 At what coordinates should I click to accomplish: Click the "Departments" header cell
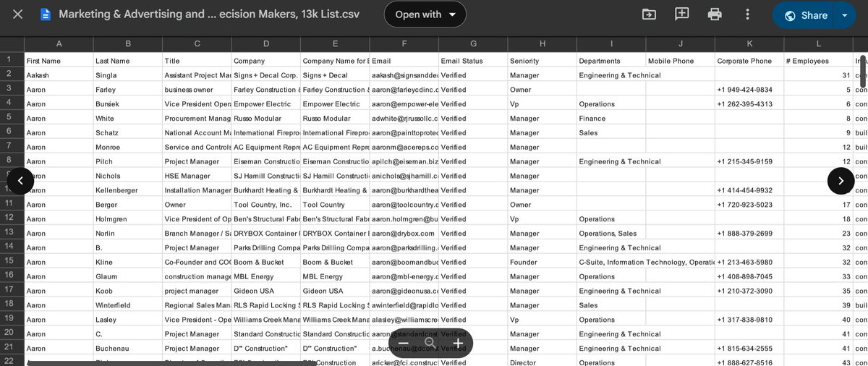611,61
